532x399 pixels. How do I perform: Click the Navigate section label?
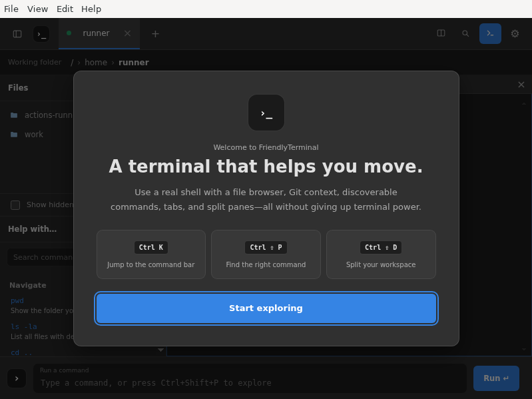28,285
